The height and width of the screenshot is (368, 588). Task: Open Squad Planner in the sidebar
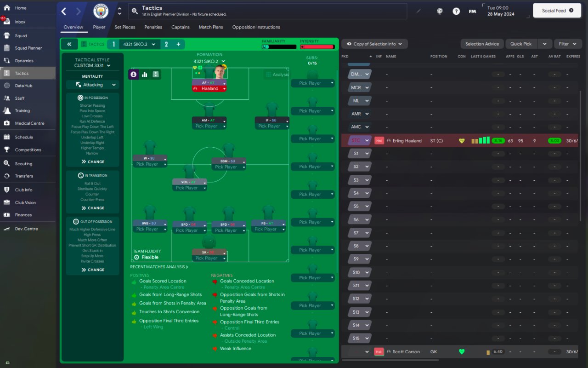point(28,48)
